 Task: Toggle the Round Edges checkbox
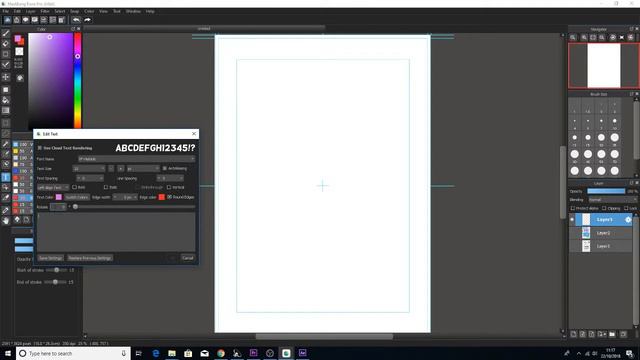point(169,197)
